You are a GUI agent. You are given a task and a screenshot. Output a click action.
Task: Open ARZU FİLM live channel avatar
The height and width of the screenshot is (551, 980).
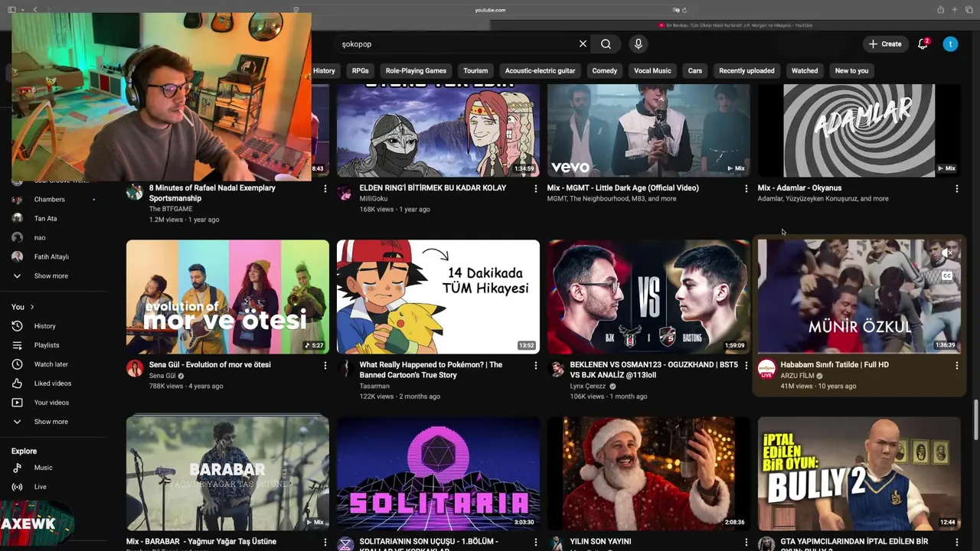[x=766, y=369]
